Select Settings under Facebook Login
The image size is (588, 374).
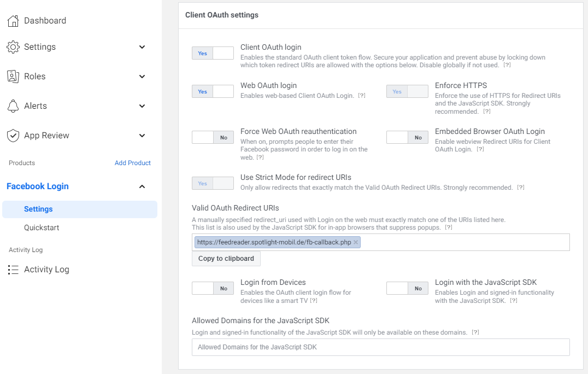(38, 209)
